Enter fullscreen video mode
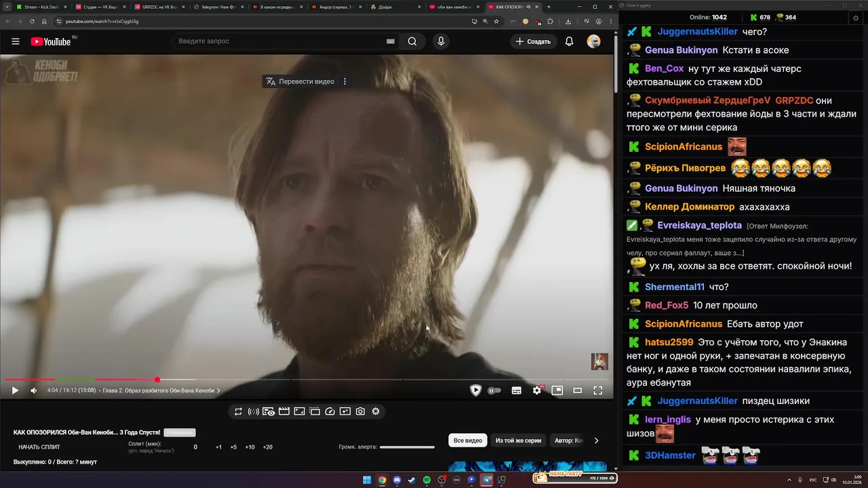 (x=597, y=390)
